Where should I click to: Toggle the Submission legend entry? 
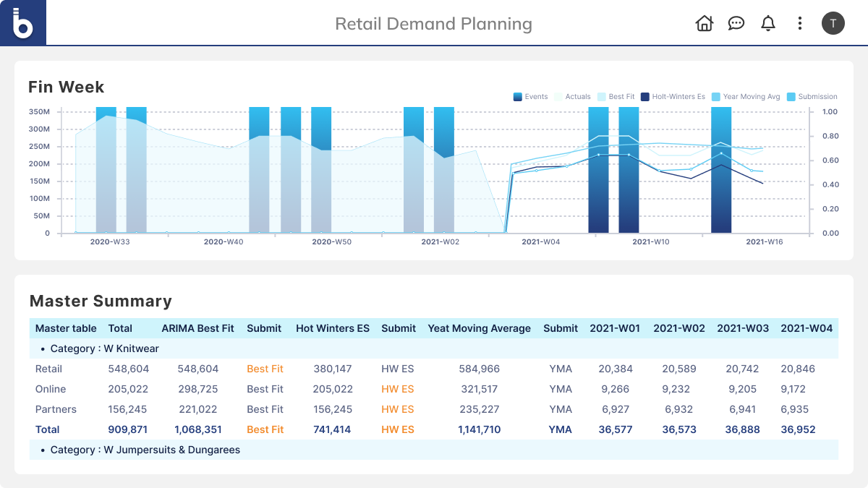(811, 97)
